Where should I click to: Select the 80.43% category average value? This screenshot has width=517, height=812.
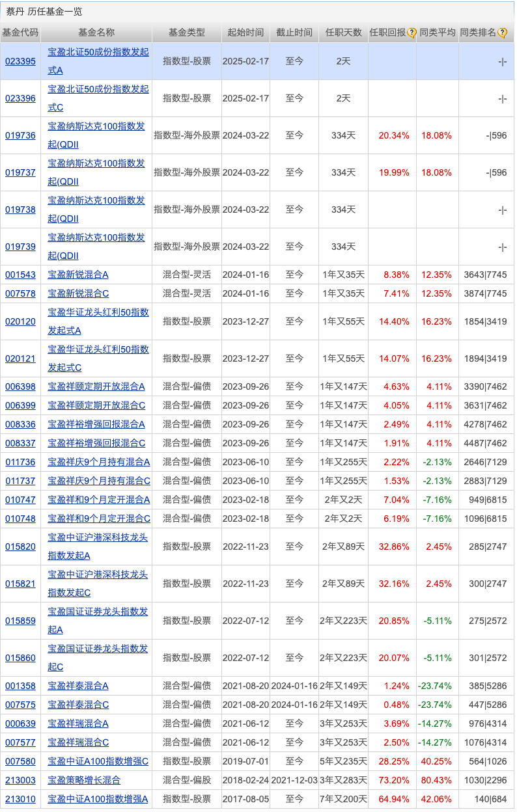click(436, 779)
